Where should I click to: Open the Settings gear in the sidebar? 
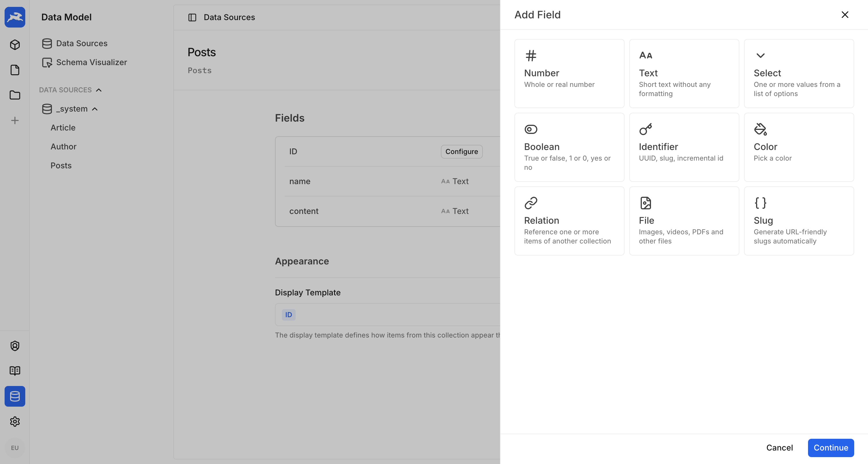15,422
